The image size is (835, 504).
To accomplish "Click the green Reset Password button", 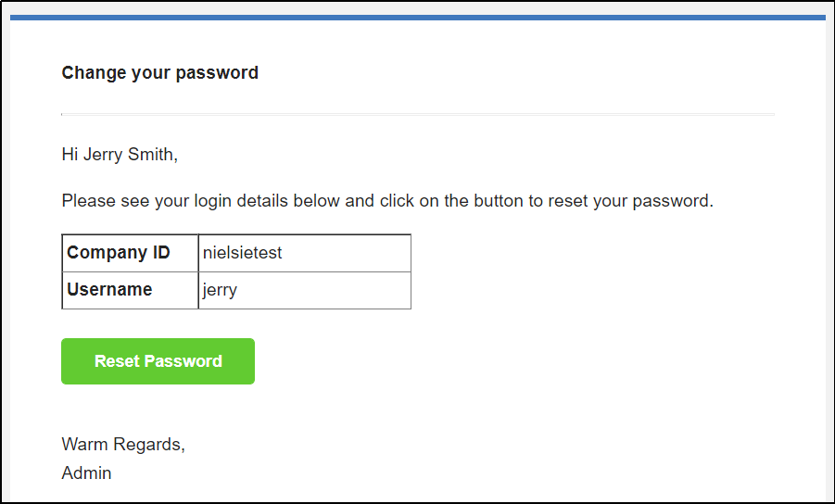I will tap(158, 360).
